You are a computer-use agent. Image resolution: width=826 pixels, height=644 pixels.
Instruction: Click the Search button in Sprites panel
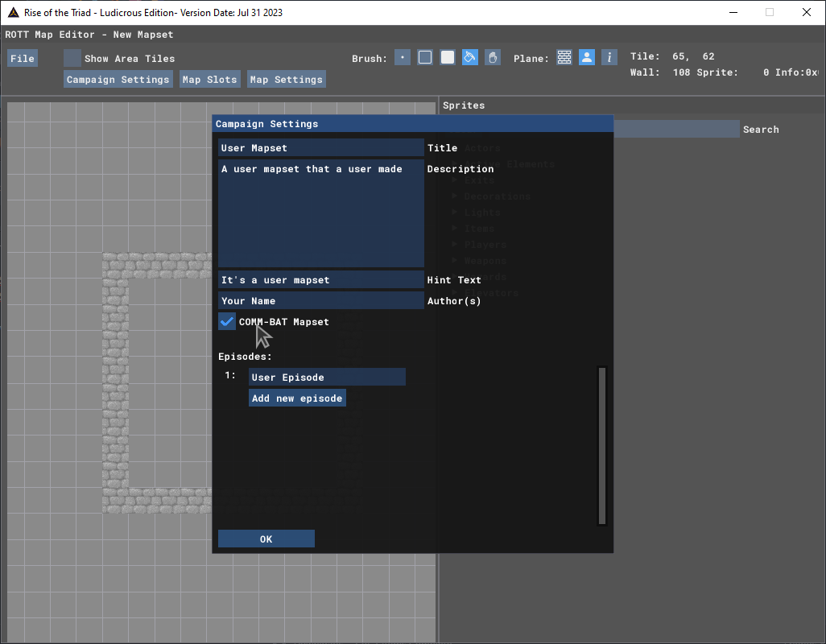[761, 130]
